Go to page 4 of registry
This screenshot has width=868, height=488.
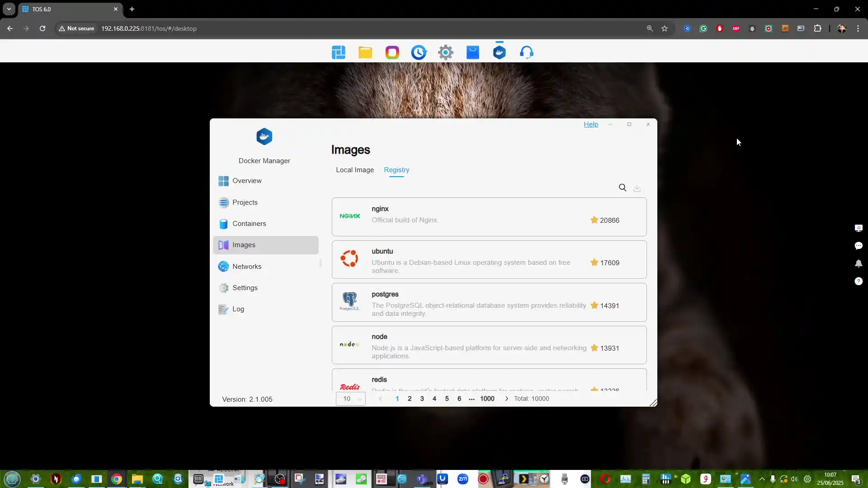click(x=434, y=399)
